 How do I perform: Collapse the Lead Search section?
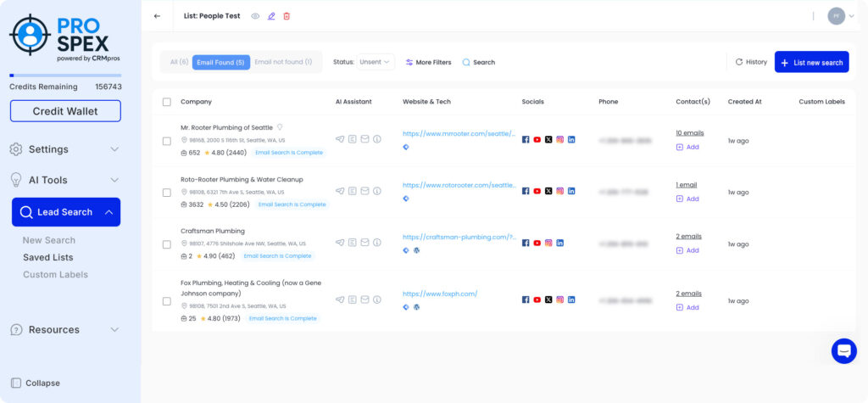pyautogui.click(x=66, y=212)
